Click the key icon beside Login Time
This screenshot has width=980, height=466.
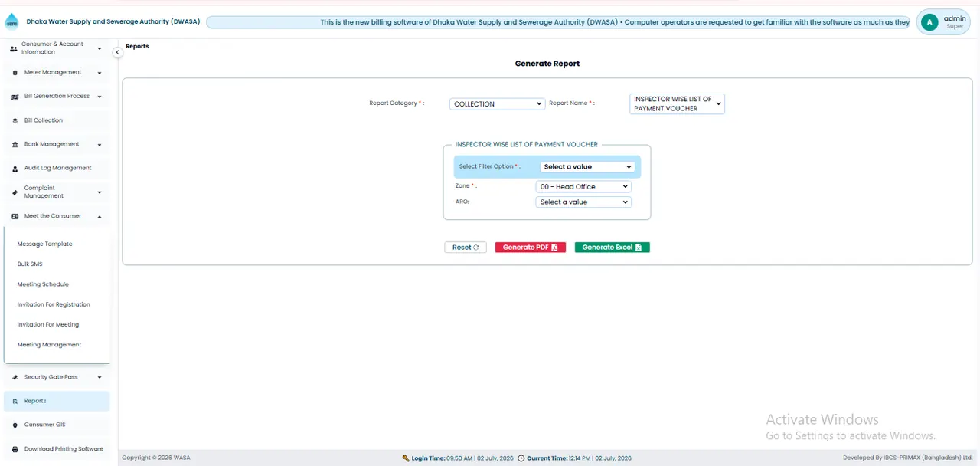406,458
